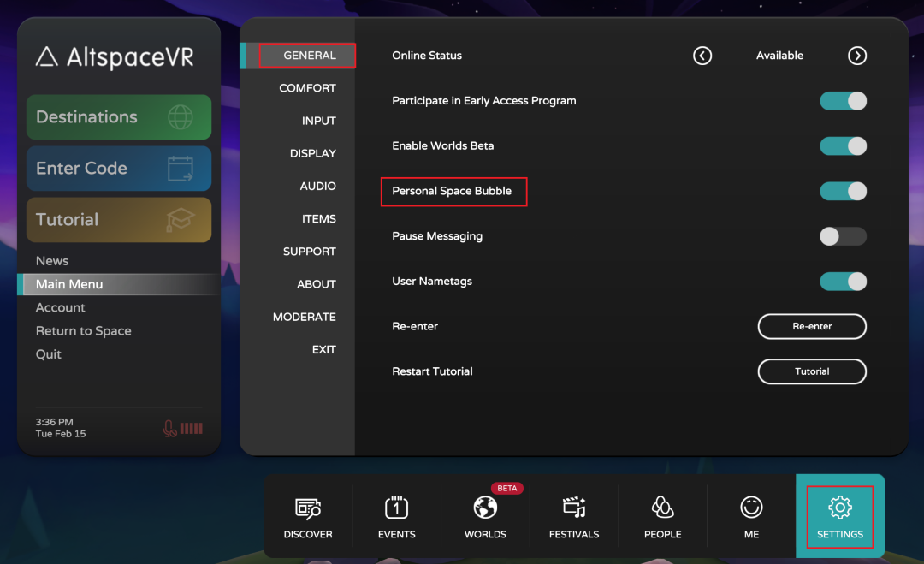Select previous Online Status with left arrow
The width and height of the screenshot is (924, 564).
tap(702, 56)
